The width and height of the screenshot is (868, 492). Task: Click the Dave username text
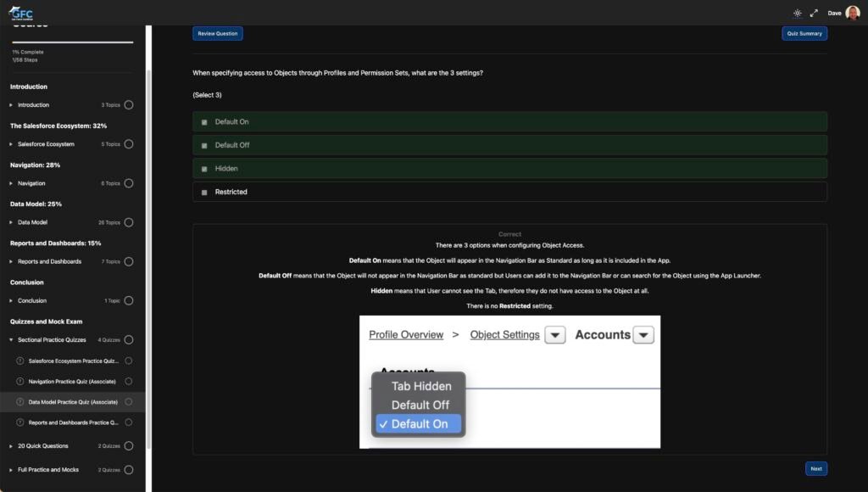834,14
